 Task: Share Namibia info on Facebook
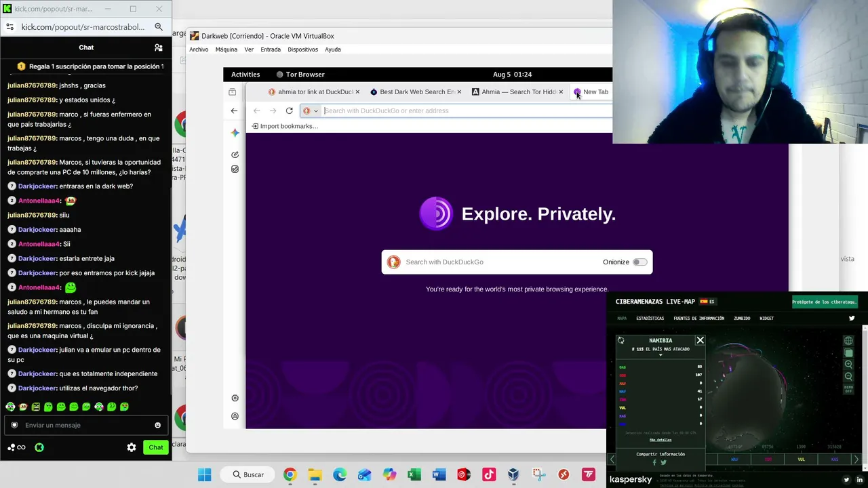[x=654, y=463]
